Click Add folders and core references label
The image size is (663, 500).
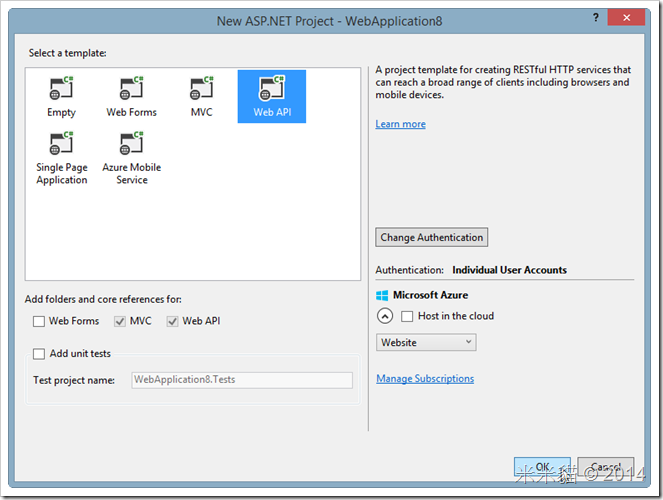103,300
